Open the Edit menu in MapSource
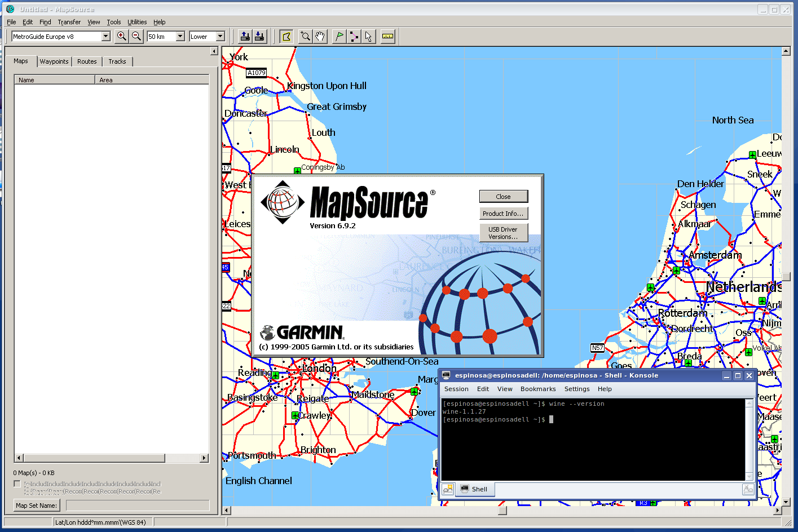798x532 pixels. click(28, 22)
